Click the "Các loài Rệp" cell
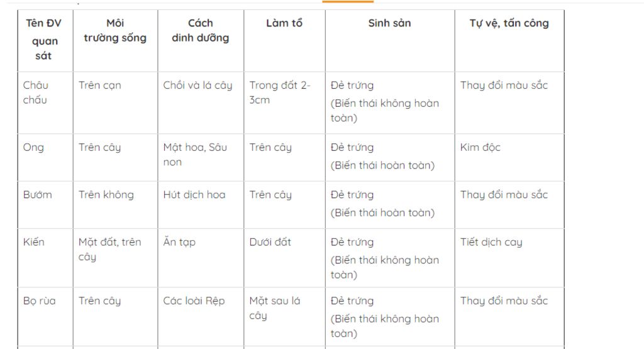The width and height of the screenshot is (644, 349). tap(194, 301)
